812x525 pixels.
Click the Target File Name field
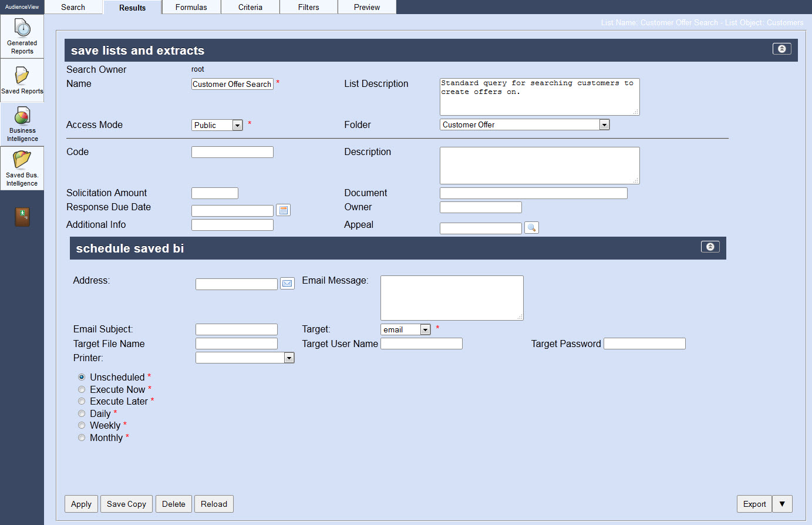237,344
